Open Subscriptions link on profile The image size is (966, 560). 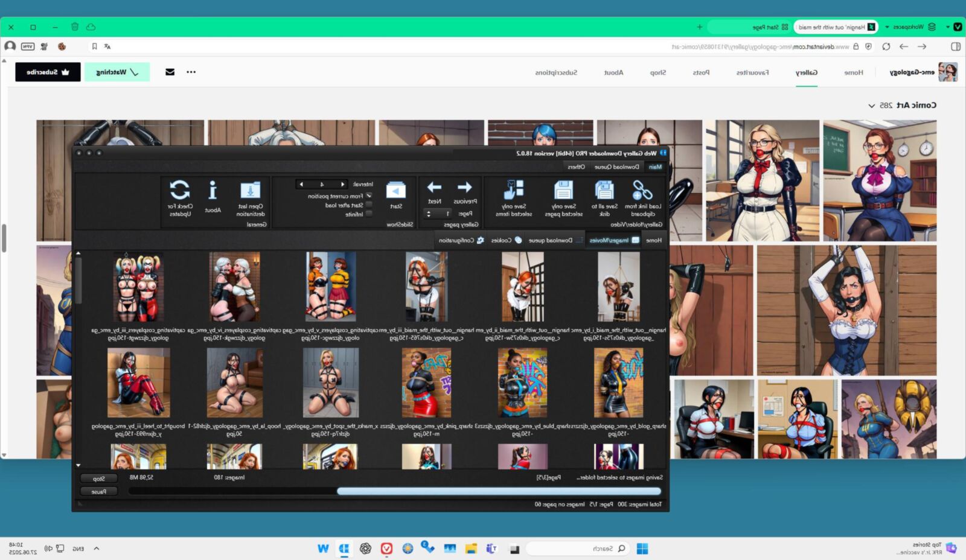tap(556, 72)
